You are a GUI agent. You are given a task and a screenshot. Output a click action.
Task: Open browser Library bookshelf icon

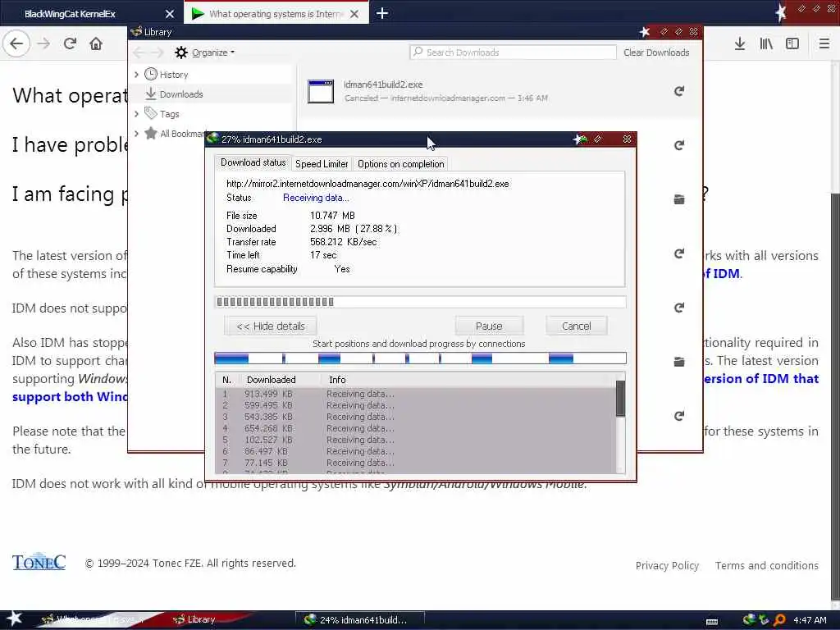pyautogui.click(x=766, y=44)
